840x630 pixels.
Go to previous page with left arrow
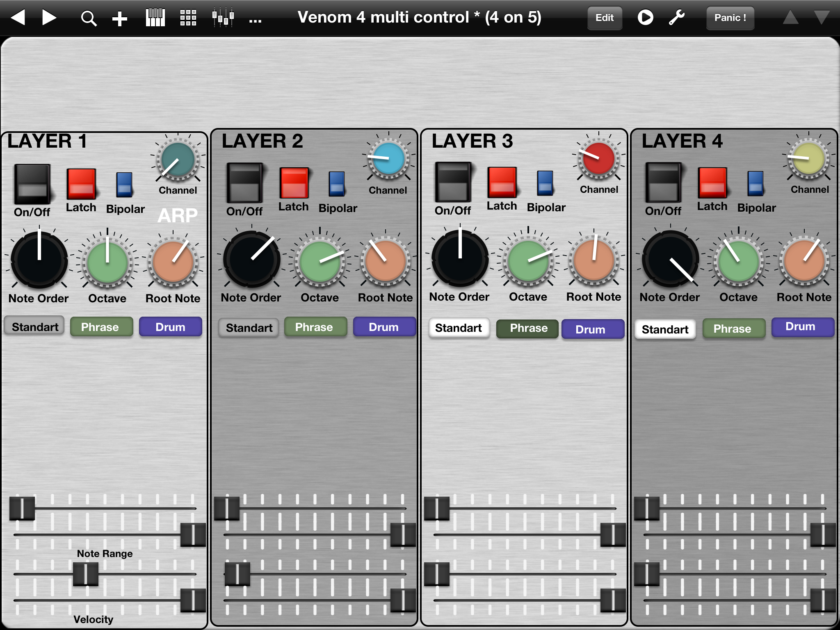(18, 18)
